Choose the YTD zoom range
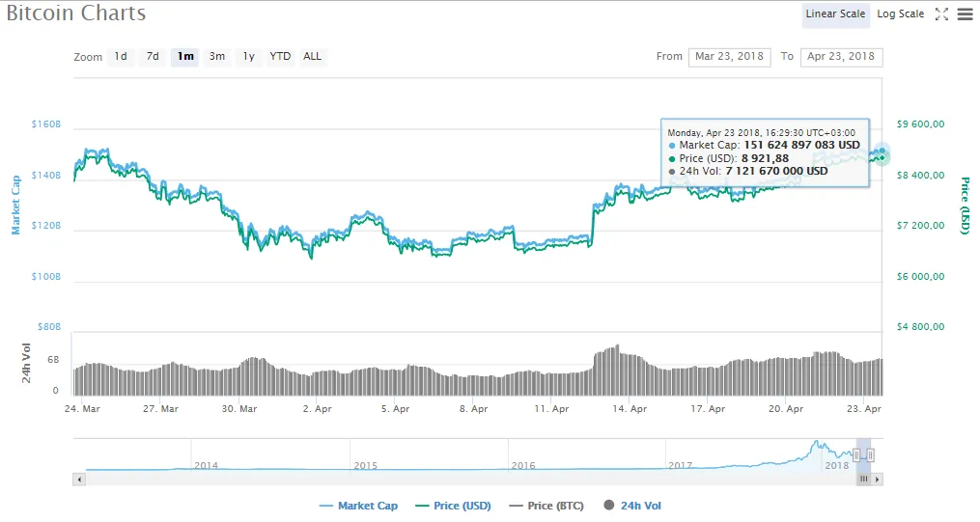Viewport: 980px width, 522px height. tap(280, 57)
